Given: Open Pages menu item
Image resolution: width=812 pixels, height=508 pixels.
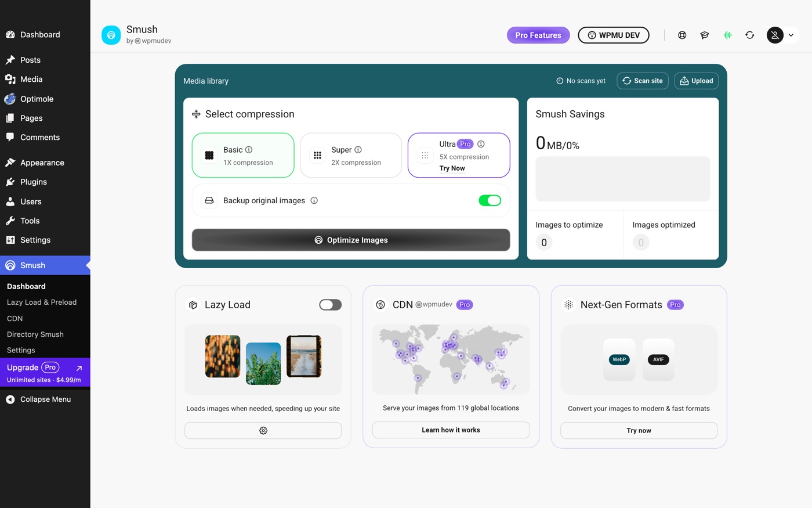Looking at the screenshot, I should (x=45, y=118).
